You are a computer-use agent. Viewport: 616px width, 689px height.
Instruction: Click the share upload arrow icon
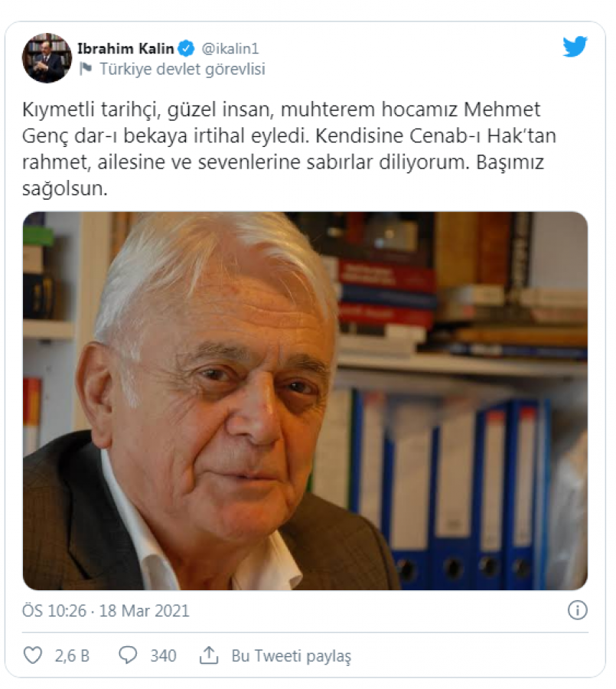pos(209,655)
